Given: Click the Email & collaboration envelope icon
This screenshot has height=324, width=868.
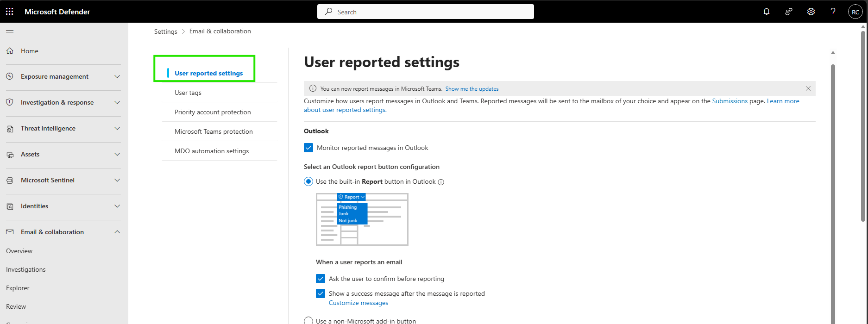Looking at the screenshot, I should click(x=10, y=232).
